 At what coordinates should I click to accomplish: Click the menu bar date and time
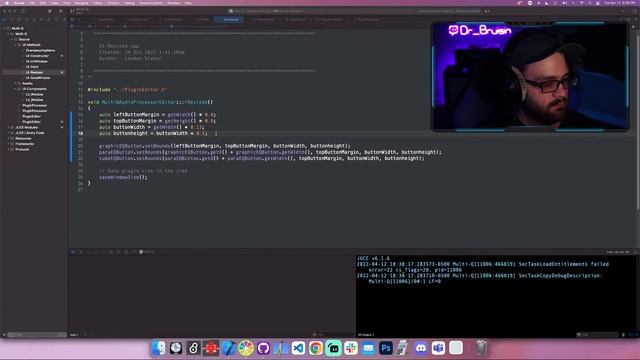click(620, 3)
